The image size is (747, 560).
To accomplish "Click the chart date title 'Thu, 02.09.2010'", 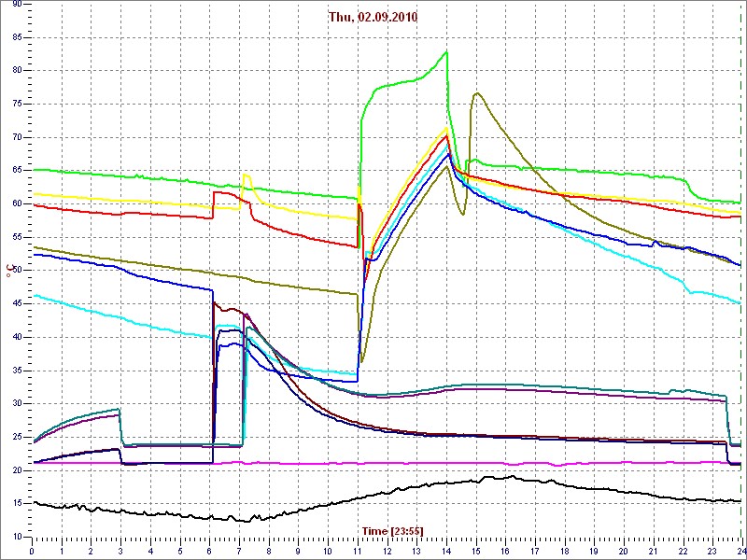I will pos(373,17).
